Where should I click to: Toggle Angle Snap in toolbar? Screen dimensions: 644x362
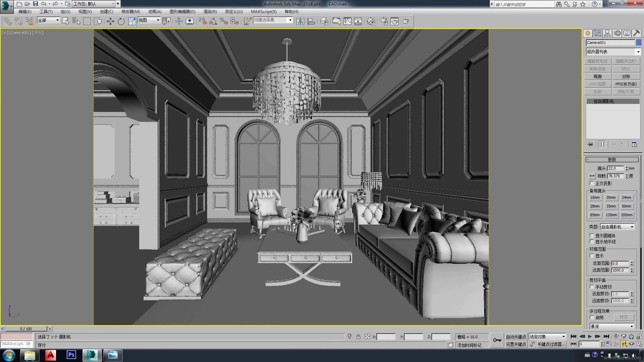tap(213, 21)
